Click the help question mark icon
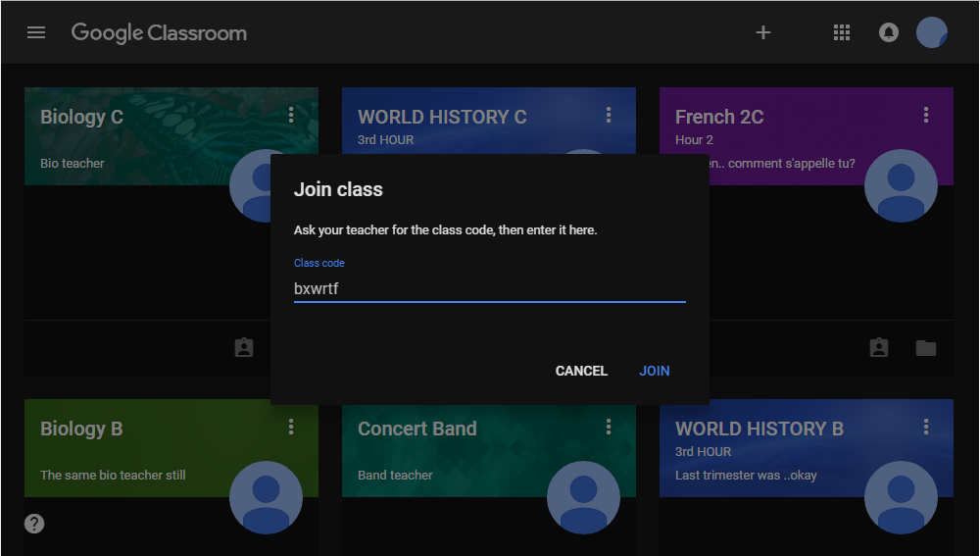 tap(34, 524)
